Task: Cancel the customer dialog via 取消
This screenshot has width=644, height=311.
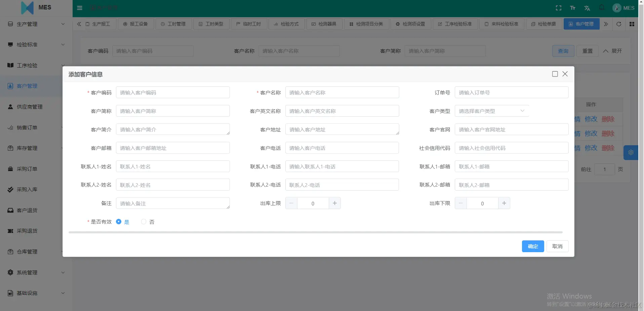Action: [x=557, y=246]
